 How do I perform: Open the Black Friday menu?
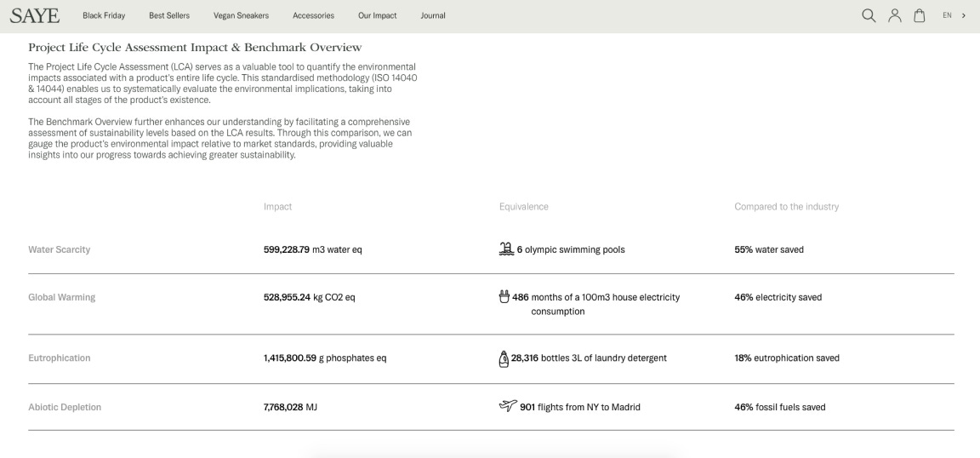[104, 15]
